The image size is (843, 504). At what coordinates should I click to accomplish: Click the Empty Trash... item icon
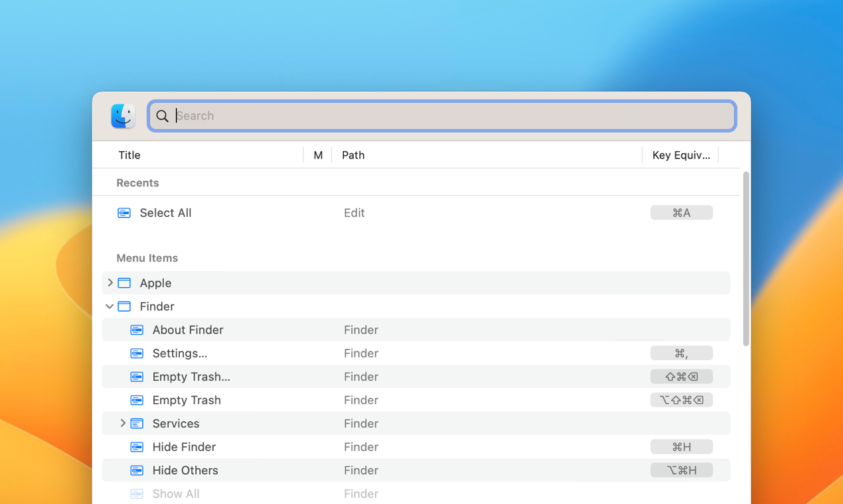[x=137, y=377]
